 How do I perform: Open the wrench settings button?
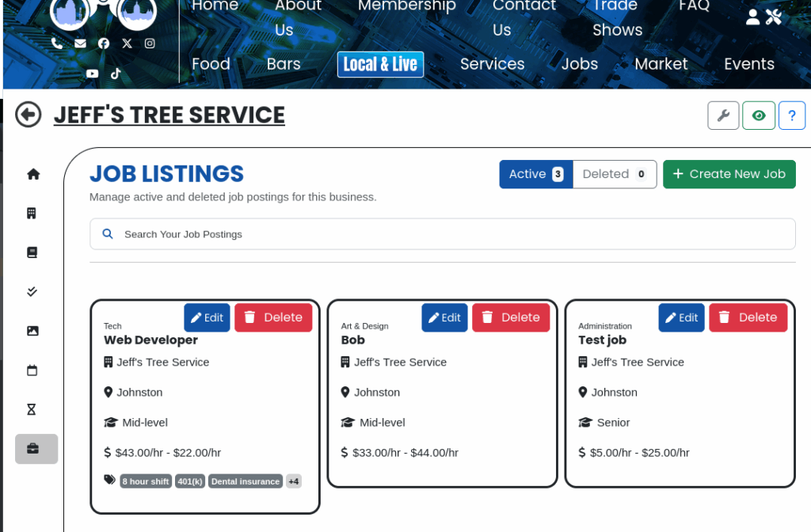click(722, 116)
